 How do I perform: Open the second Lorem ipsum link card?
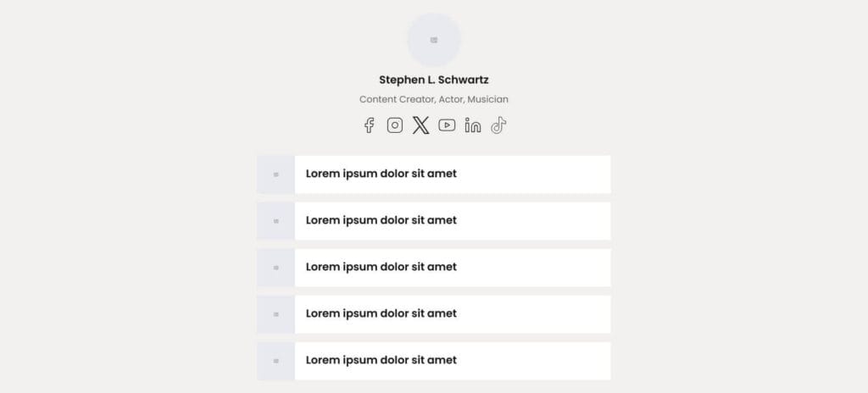434,221
